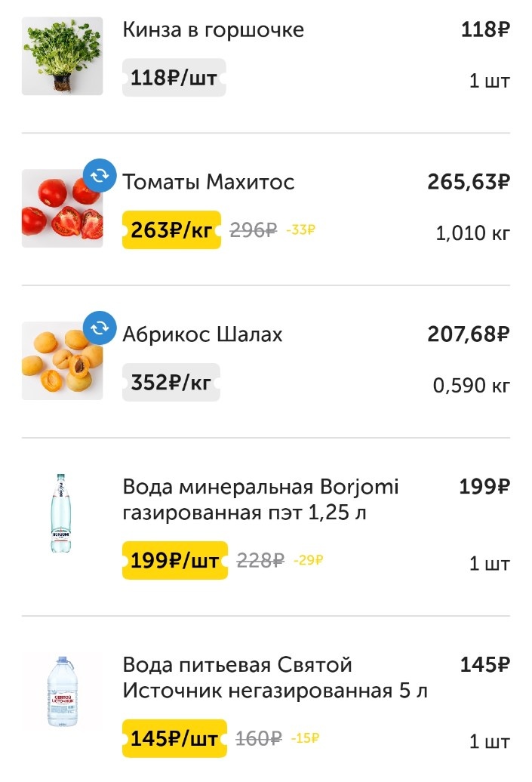Open the Кинза в горшочке product name
Image resolution: width=532 pixels, height=782 pixels.
pyautogui.click(x=211, y=30)
